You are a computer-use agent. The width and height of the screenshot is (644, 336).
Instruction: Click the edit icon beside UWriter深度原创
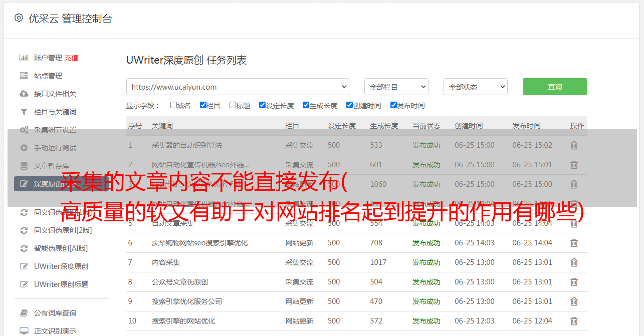(24, 266)
